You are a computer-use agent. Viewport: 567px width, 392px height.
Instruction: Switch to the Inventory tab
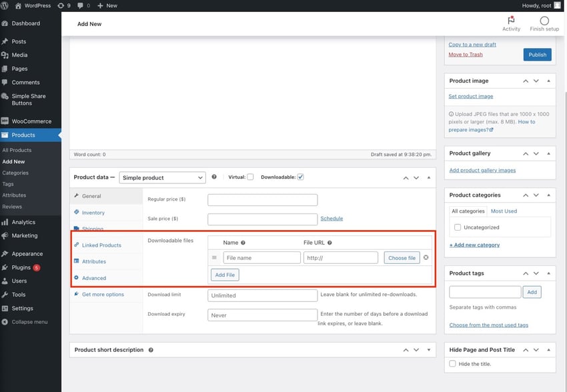pos(106,213)
